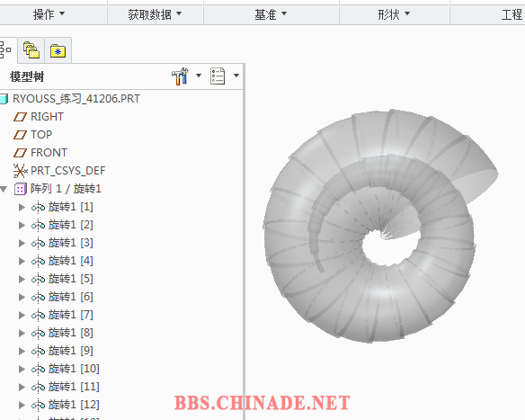The image size is (525, 420).
Task: Click the 模型树 panel heading
Action: [x=27, y=76]
